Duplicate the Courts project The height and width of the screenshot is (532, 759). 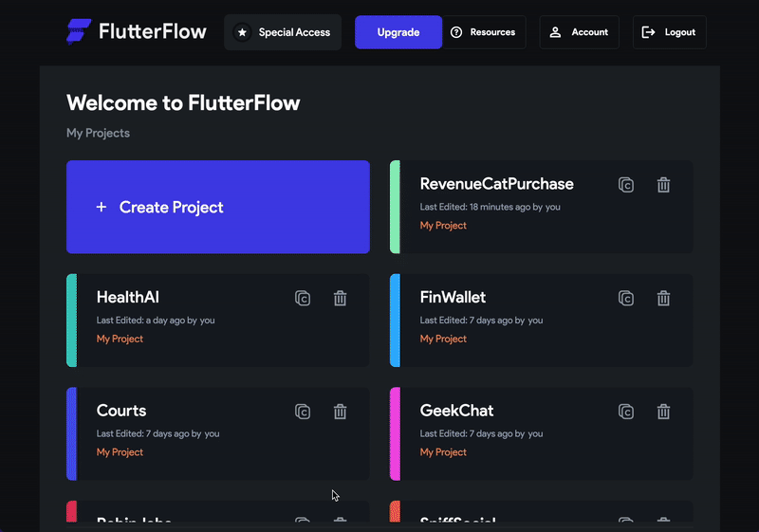click(x=303, y=412)
